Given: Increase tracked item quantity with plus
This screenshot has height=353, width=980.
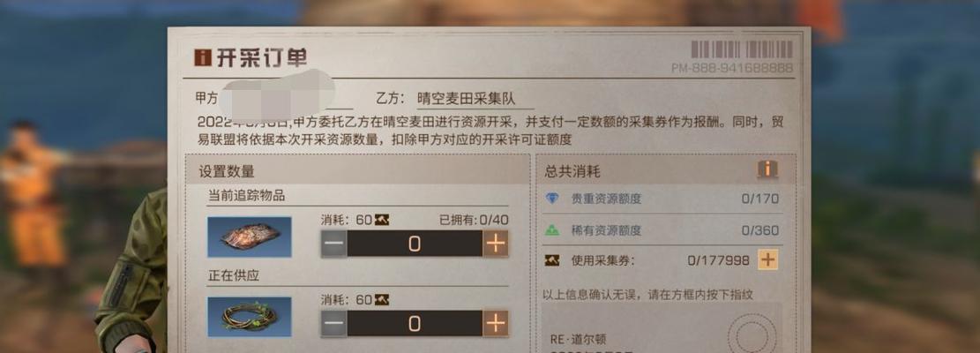Looking at the screenshot, I should (495, 244).
